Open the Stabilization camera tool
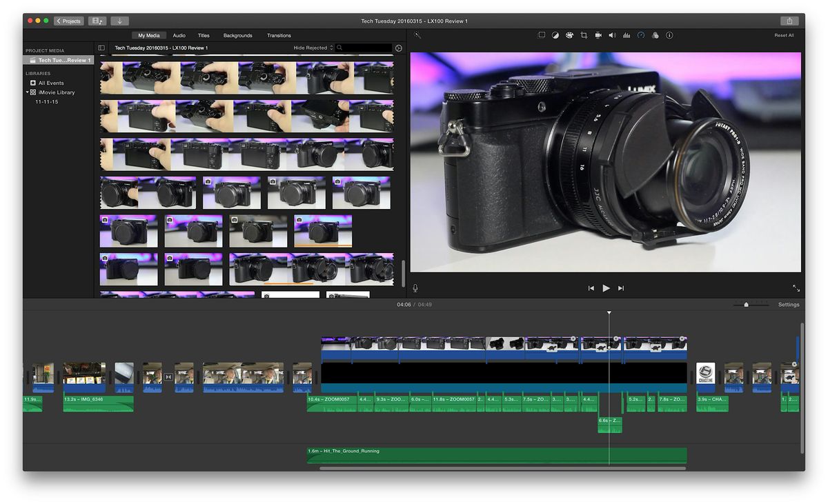The image size is (828, 504). 598,35
